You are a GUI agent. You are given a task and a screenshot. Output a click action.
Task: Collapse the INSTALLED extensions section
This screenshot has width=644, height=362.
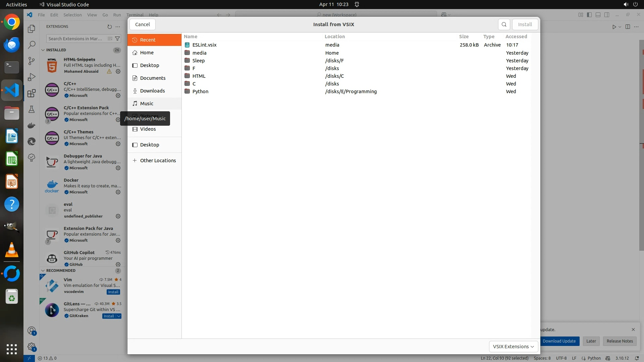[x=43, y=50]
